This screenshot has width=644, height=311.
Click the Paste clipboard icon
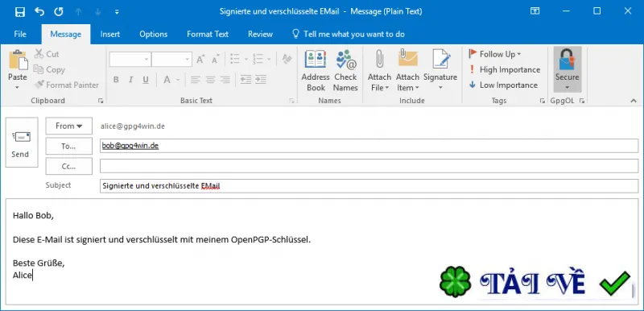[x=18, y=60]
